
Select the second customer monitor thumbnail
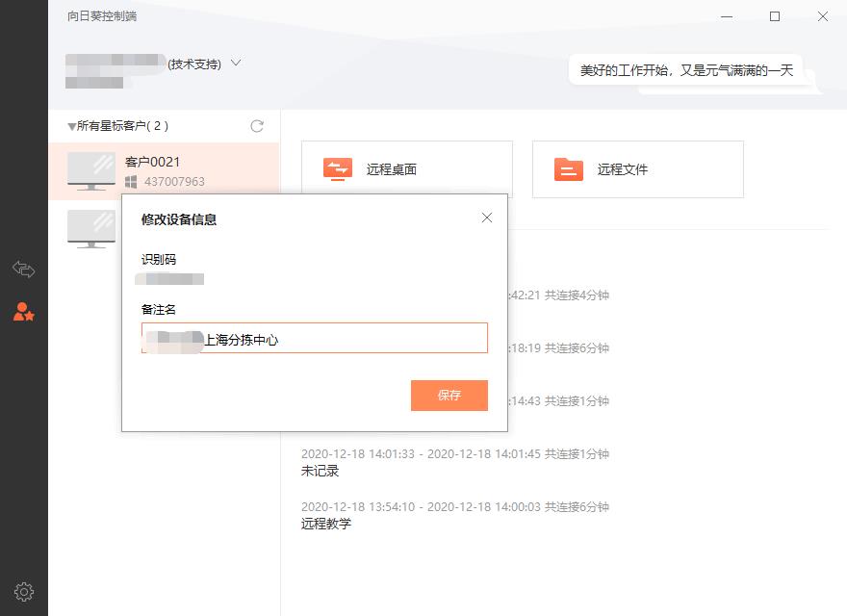91,229
